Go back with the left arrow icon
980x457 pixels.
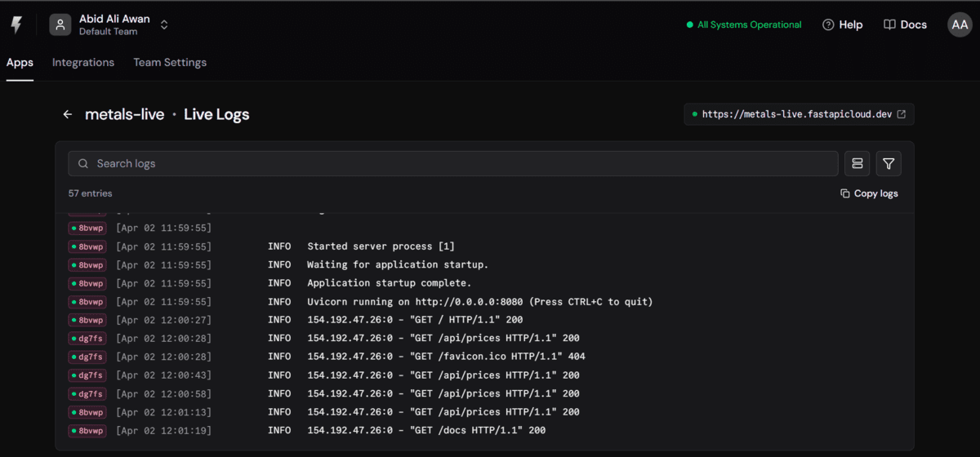click(x=68, y=114)
